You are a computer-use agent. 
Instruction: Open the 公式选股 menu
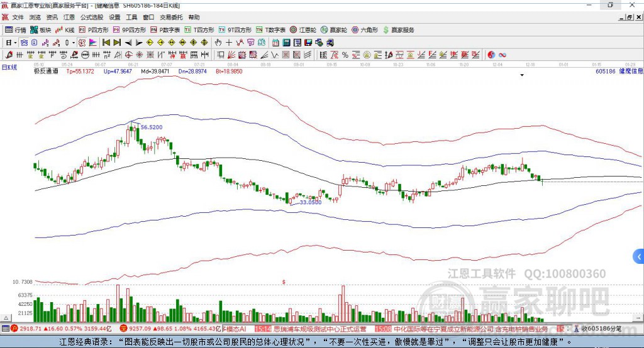click(92, 17)
